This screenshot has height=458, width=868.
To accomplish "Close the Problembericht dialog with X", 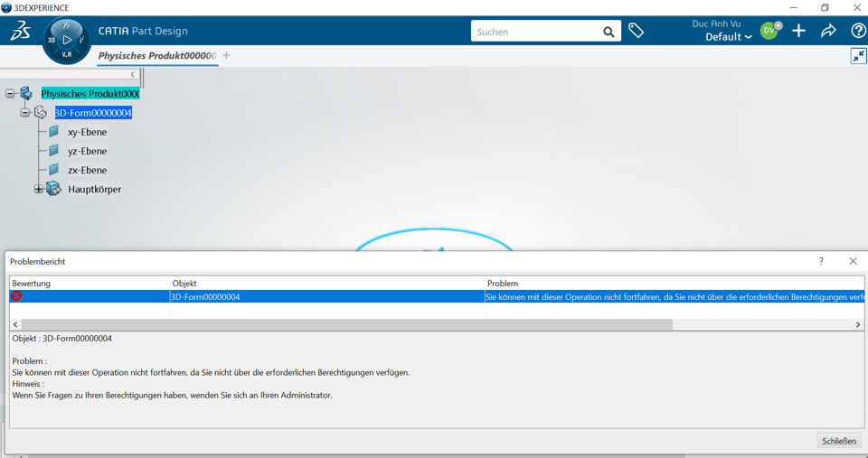I will (x=853, y=261).
